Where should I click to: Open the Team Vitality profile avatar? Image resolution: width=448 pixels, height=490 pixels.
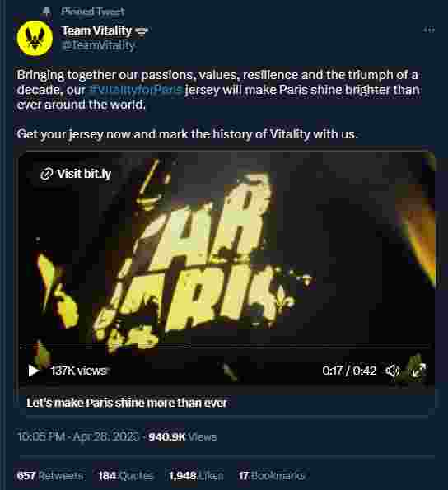click(x=35, y=38)
